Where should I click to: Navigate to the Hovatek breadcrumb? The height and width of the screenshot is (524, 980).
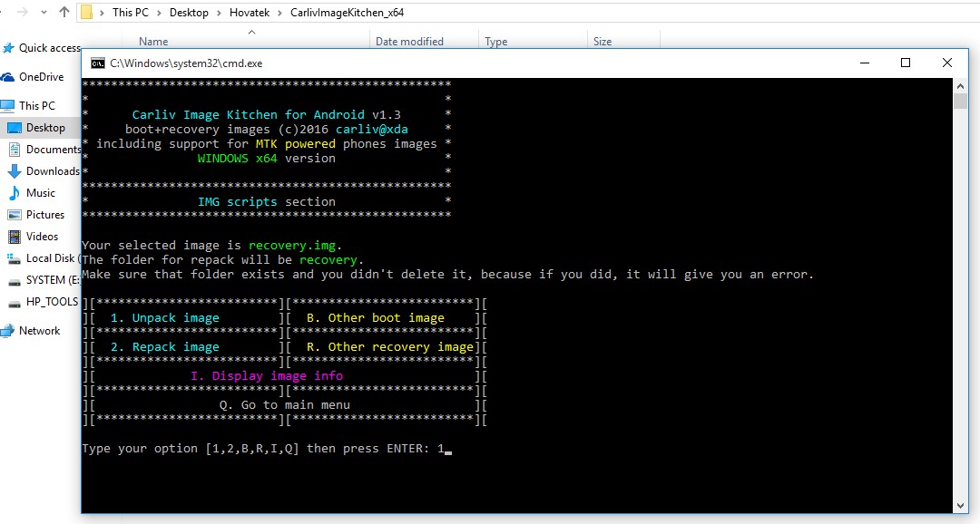[x=250, y=13]
